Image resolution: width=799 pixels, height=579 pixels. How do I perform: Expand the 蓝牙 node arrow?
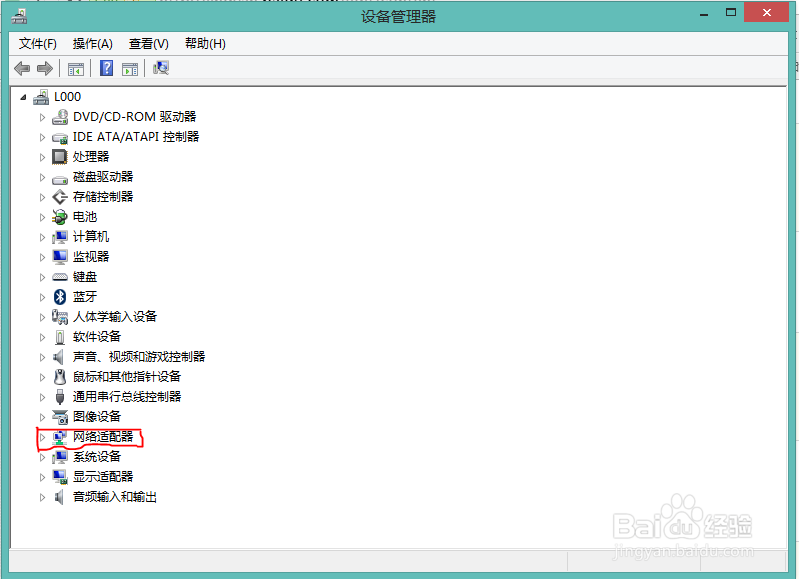42,297
